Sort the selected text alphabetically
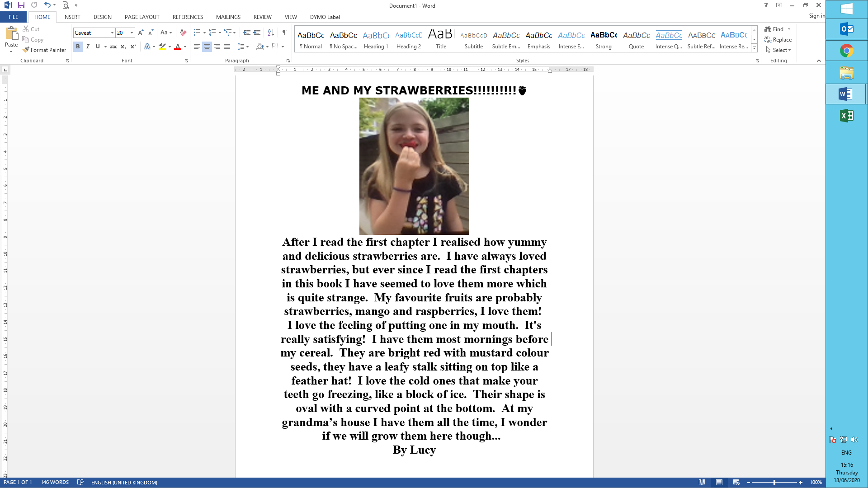868x488 pixels. point(271,33)
